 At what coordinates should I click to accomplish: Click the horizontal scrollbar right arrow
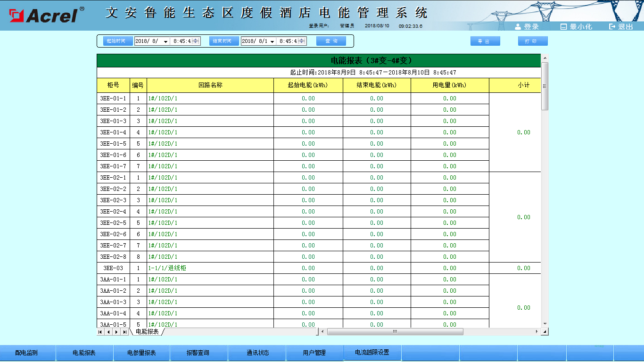pos(537,332)
